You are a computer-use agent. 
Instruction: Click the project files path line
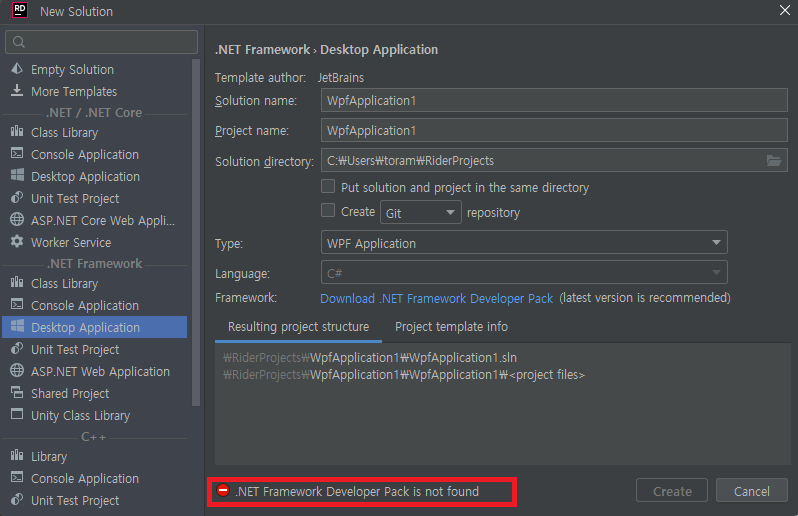point(404,375)
